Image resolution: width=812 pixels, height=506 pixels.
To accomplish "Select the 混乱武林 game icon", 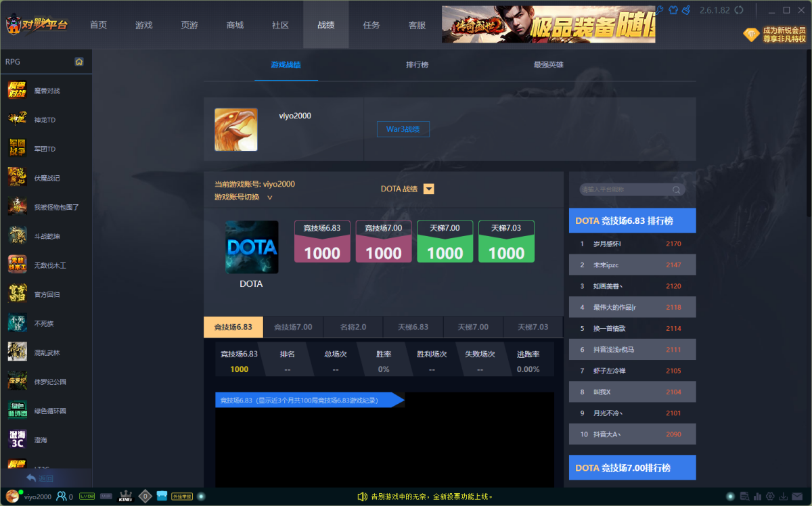I will 18,352.
